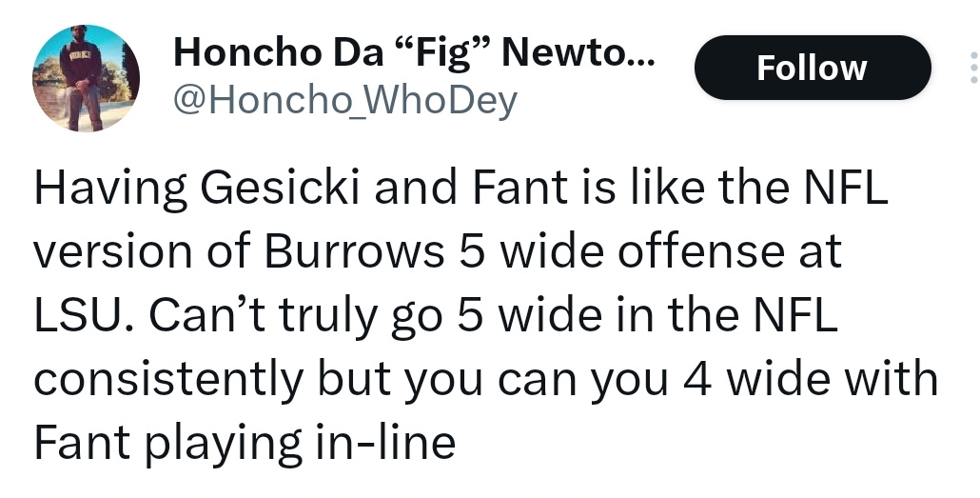Click the word "Burrows" in the tweet

click(x=354, y=251)
